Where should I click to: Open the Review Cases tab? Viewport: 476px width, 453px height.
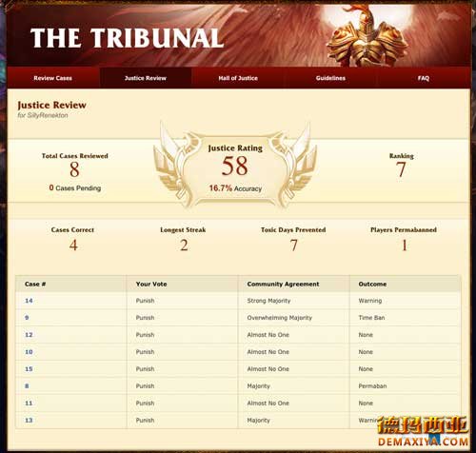53,78
